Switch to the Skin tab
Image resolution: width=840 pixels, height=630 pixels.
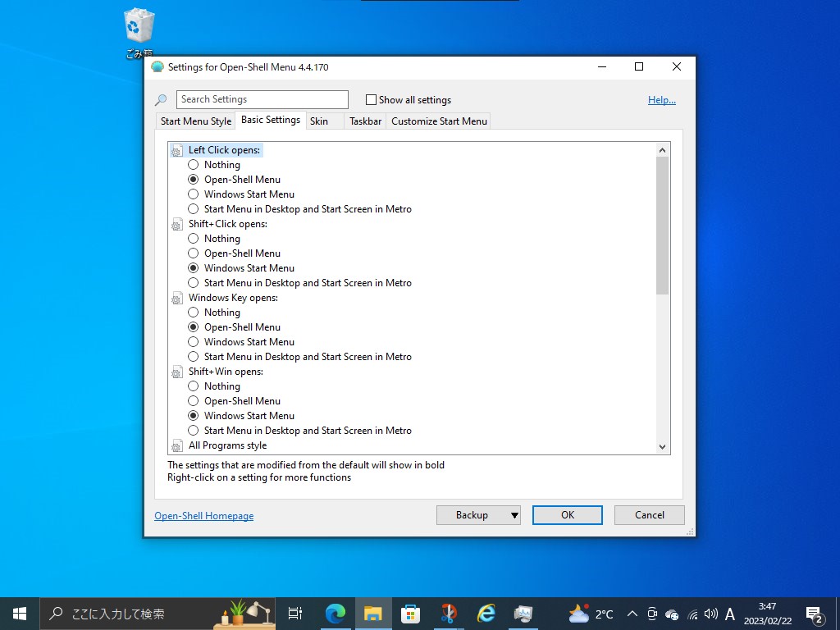[x=325, y=121]
